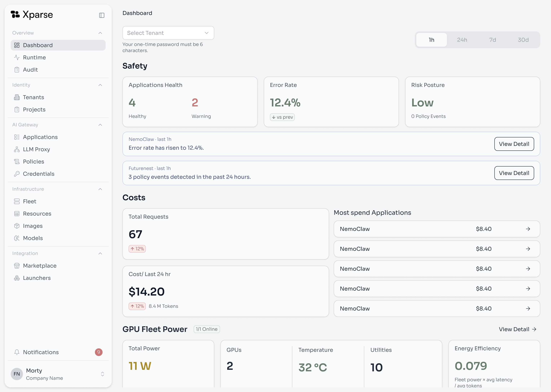Click the LLM Proxy network icon
Viewport: 551px width, 392px height.
pos(17,149)
